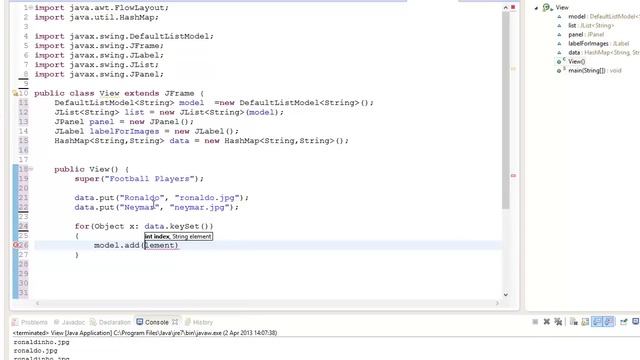Click the red error mark in overview ruler
Image resolution: width=640 pixels, height=360 pixels.
click(x=513, y=176)
